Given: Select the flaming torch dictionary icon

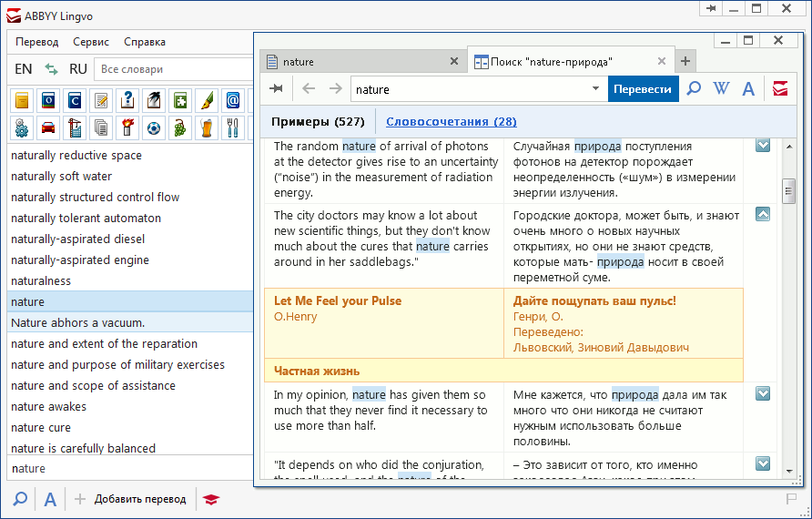Looking at the screenshot, I should click(x=127, y=127).
